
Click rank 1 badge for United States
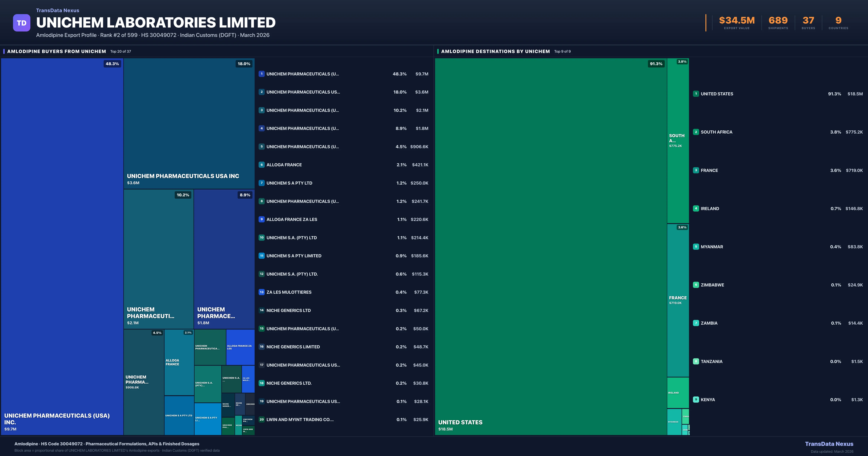click(696, 94)
